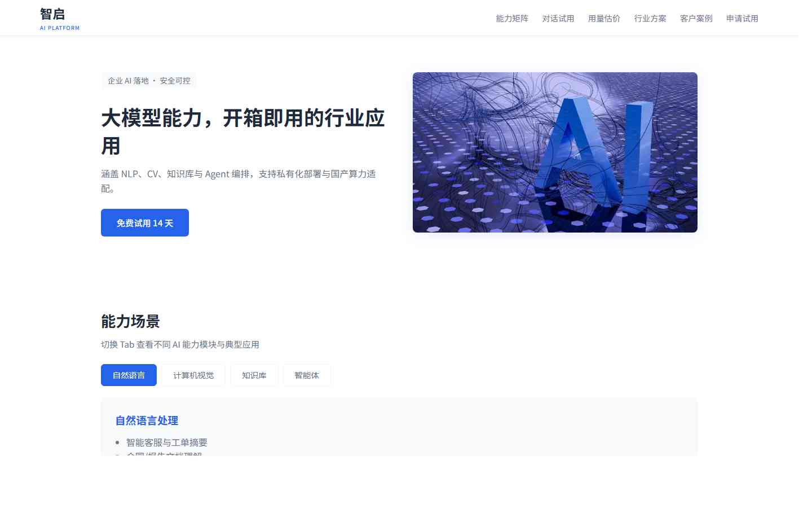812x508 pixels.
Task: Switch to the 智能体 tab
Action: (307, 375)
